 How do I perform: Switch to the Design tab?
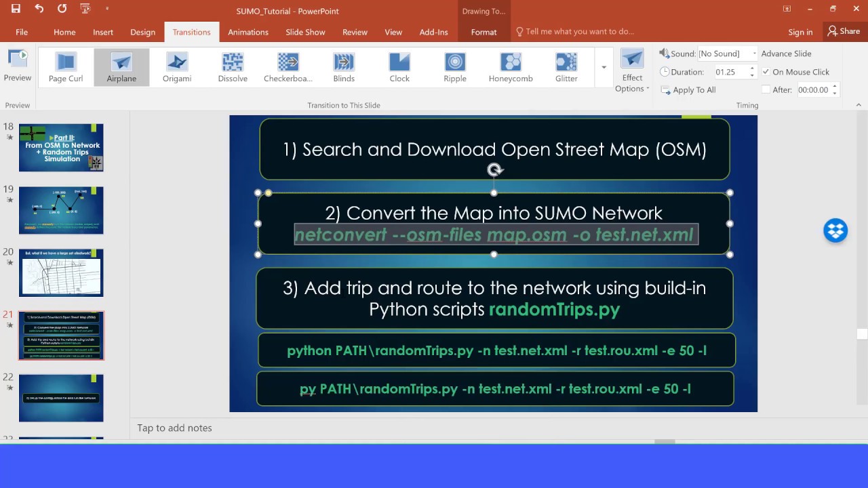[142, 32]
